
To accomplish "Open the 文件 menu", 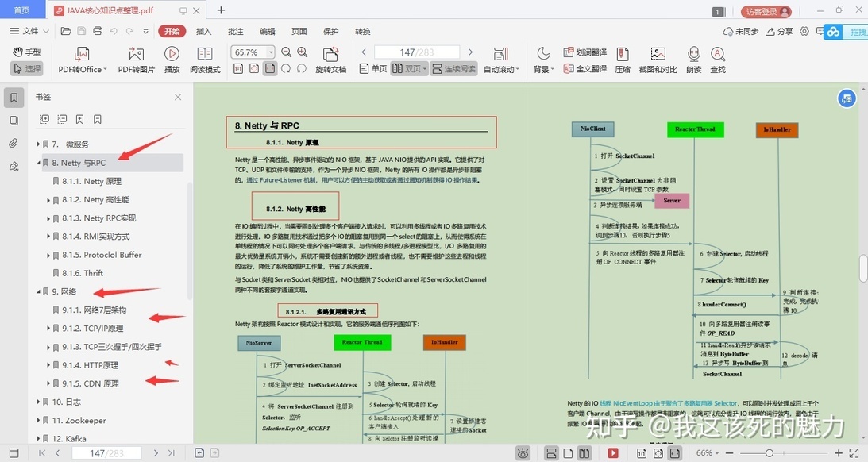I will pos(30,31).
